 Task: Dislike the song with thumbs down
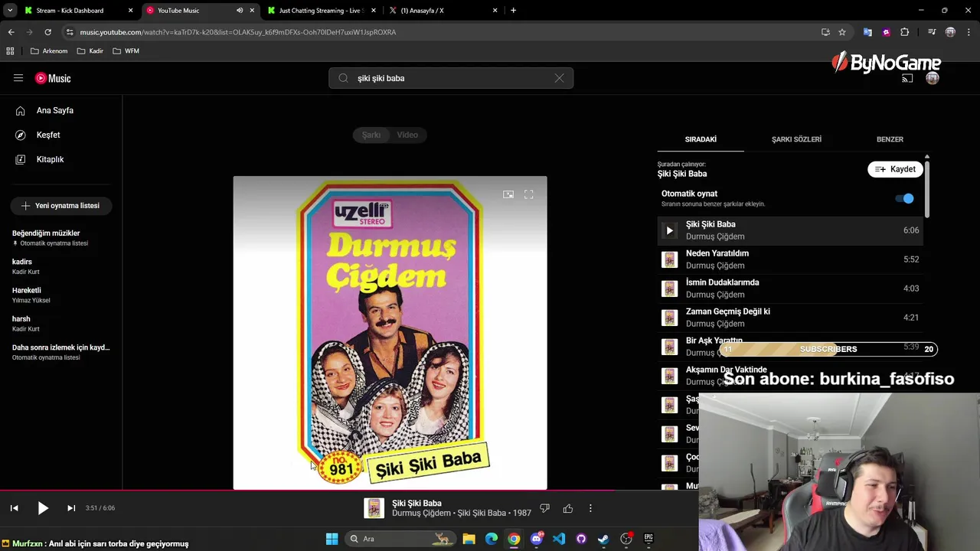tap(545, 508)
